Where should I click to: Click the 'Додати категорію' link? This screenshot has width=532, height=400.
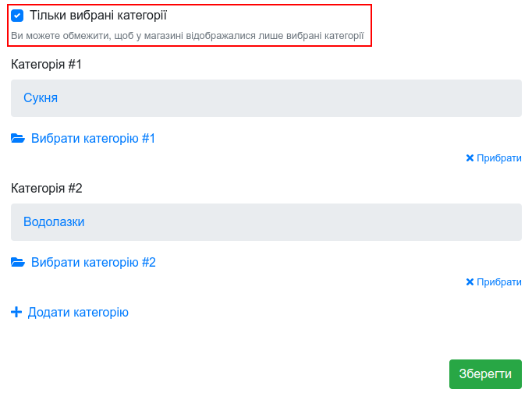point(78,312)
